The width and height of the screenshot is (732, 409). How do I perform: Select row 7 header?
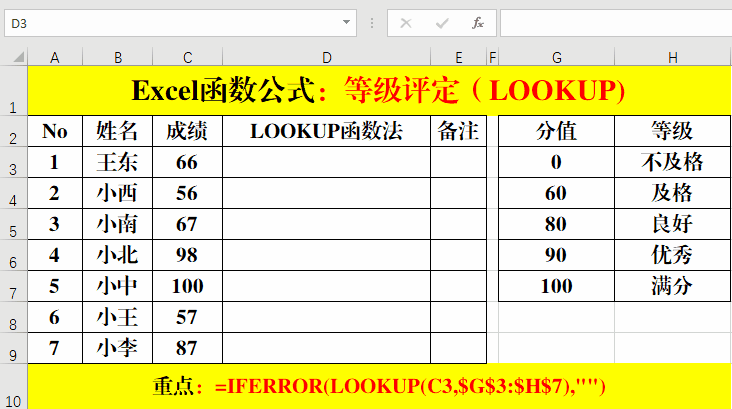pos(14,286)
